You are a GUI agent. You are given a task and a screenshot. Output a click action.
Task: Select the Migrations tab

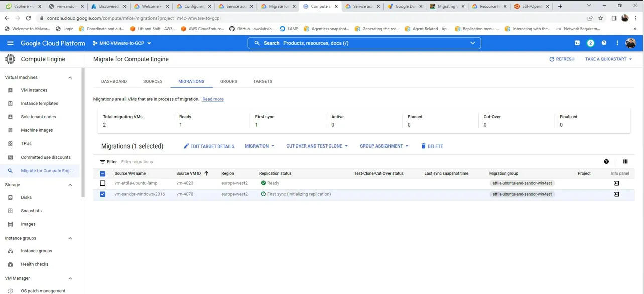pyautogui.click(x=191, y=81)
